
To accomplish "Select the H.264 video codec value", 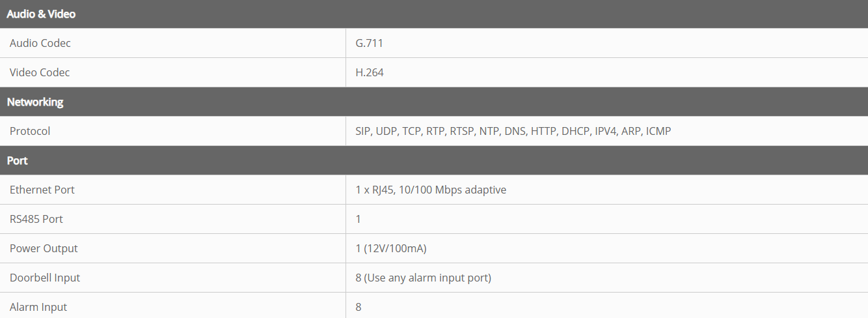I will pyautogui.click(x=370, y=72).
